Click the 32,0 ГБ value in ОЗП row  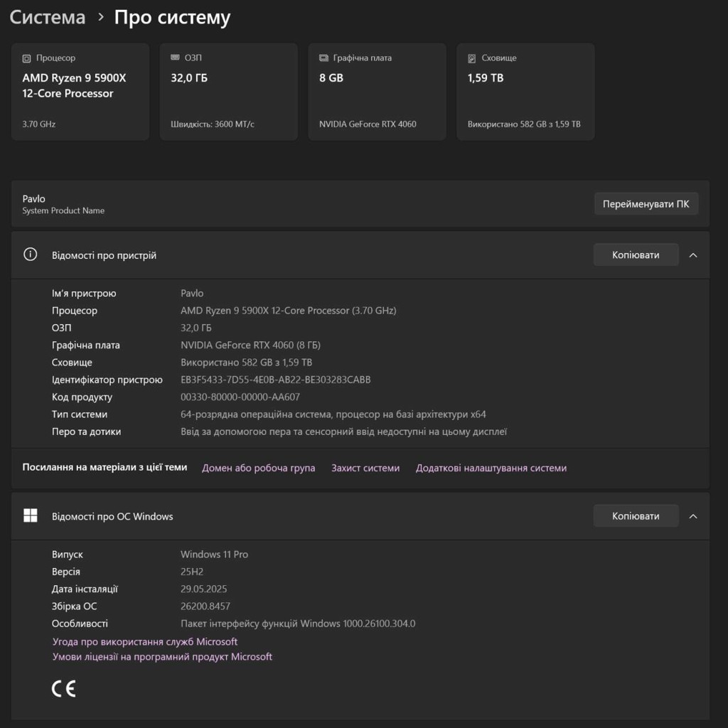coord(196,328)
